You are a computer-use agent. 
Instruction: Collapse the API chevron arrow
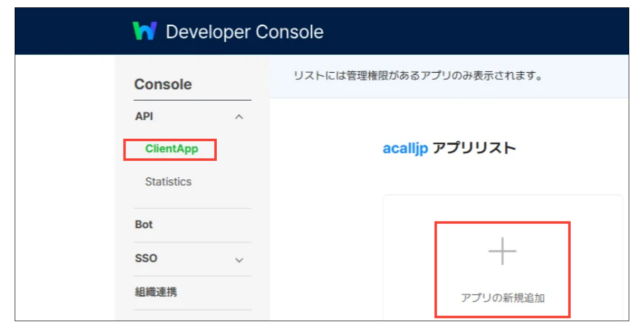point(239,116)
